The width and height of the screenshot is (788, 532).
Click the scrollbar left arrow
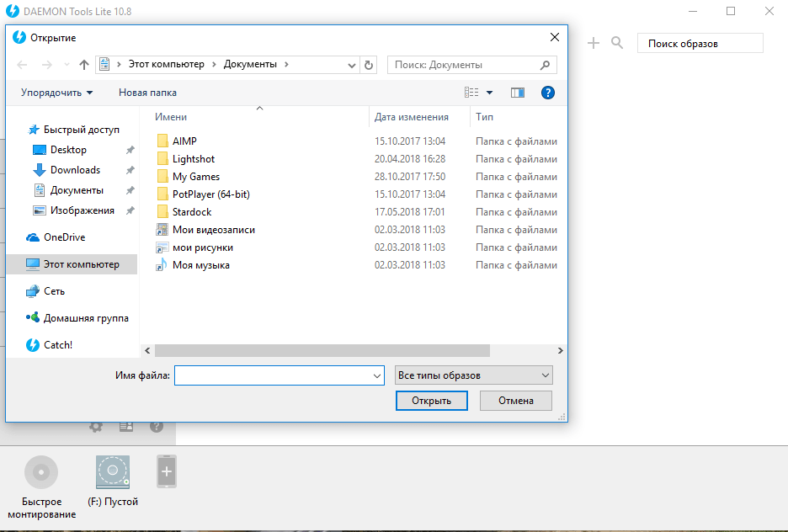pos(147,351)
